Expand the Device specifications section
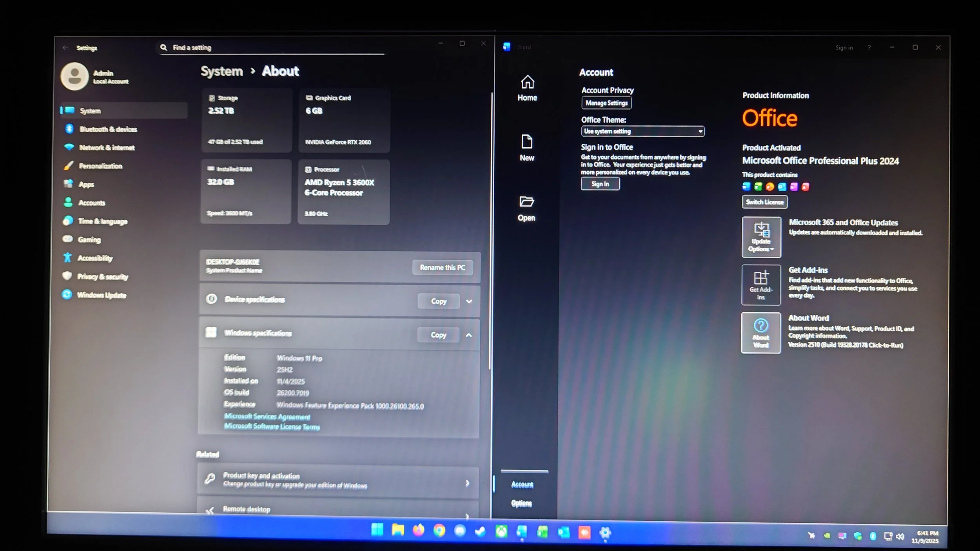The image size is (980, 551). point(469,301)
